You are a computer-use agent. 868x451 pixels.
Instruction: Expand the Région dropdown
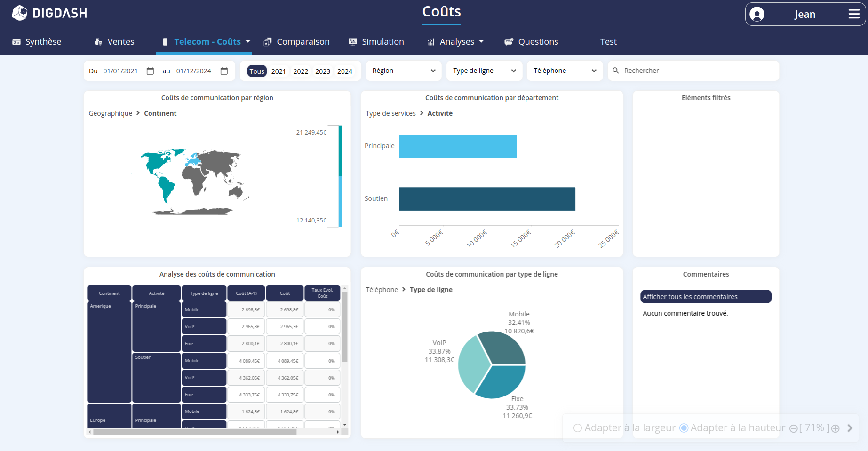coord(403,71)
